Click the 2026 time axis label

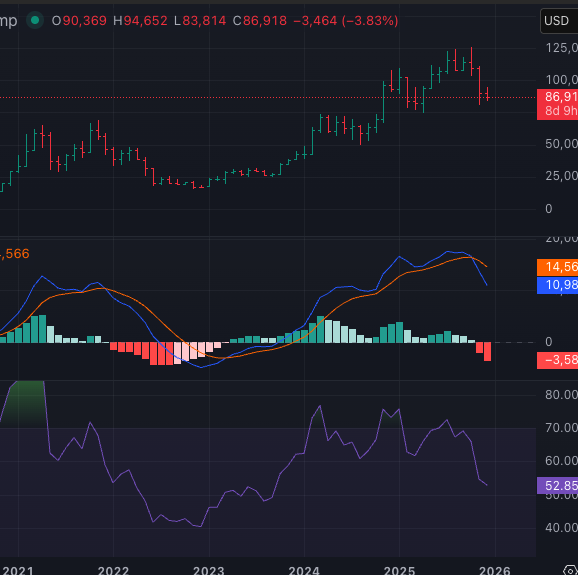pyautogui.click(x=495, y=570)
